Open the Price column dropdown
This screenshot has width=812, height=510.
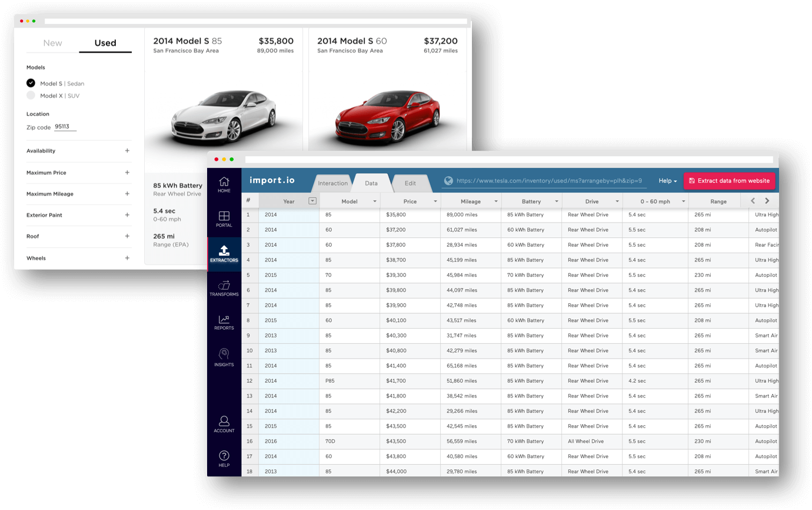435,201
